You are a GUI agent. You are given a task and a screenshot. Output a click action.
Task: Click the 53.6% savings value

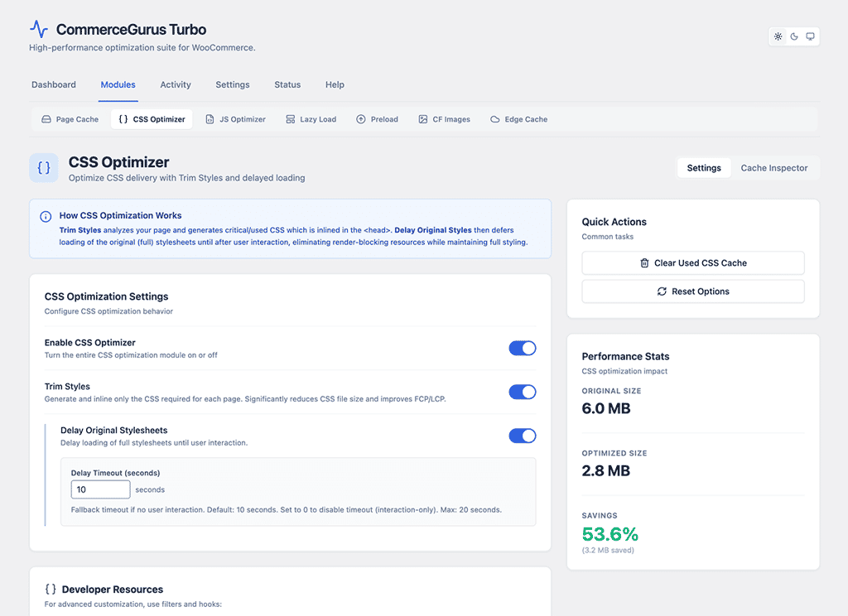[610, 534]
